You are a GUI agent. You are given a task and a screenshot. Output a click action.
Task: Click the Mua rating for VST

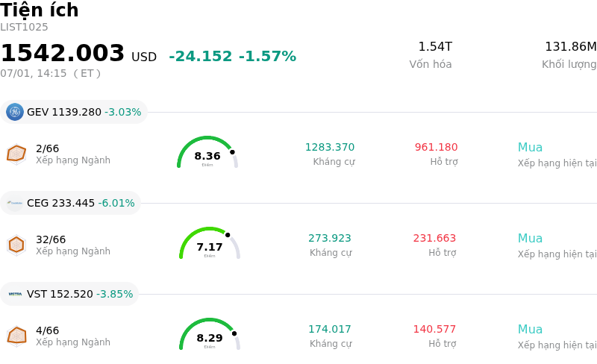pos(530,330)
